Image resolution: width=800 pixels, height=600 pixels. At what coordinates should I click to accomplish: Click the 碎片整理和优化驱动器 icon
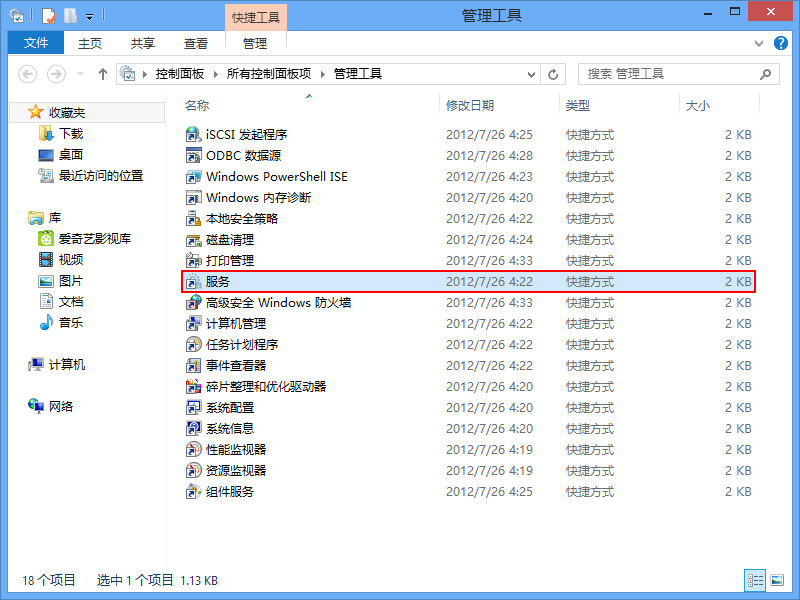[x=193, y=387]
